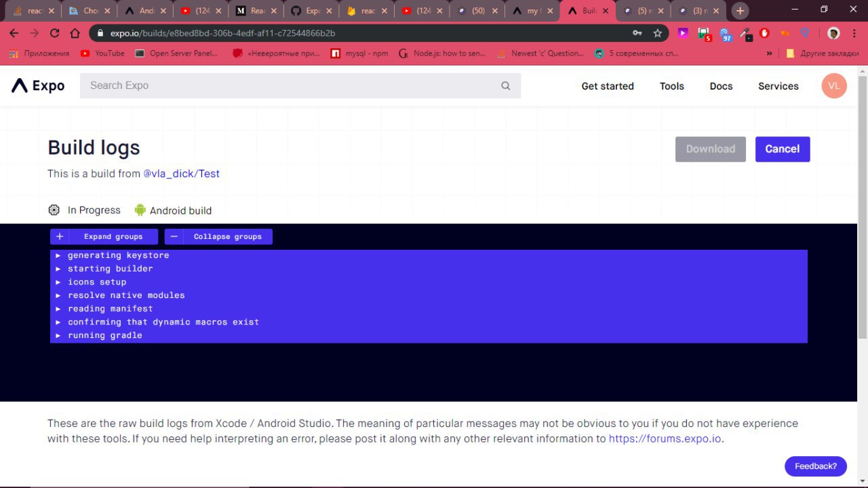
Task: Click the browser address bar URL
Action: click(x=223, y=33)
